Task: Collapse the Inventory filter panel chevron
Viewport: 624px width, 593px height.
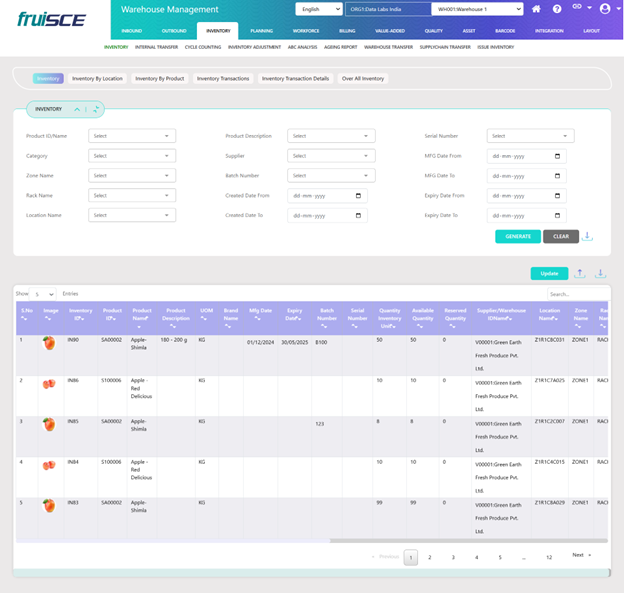Action: [x=78, y=109]
